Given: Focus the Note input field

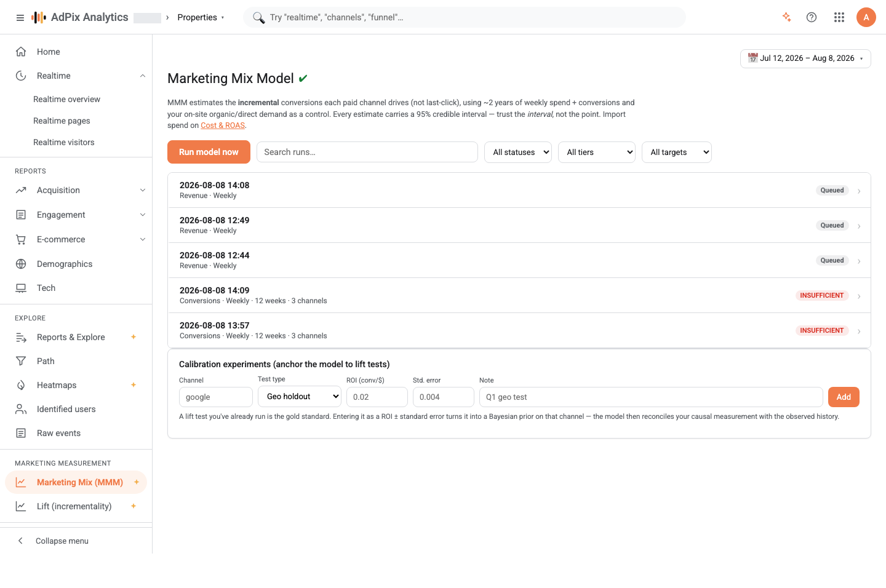Looking at the screenshot, I should pyautogui.click(x=651, y=397).
